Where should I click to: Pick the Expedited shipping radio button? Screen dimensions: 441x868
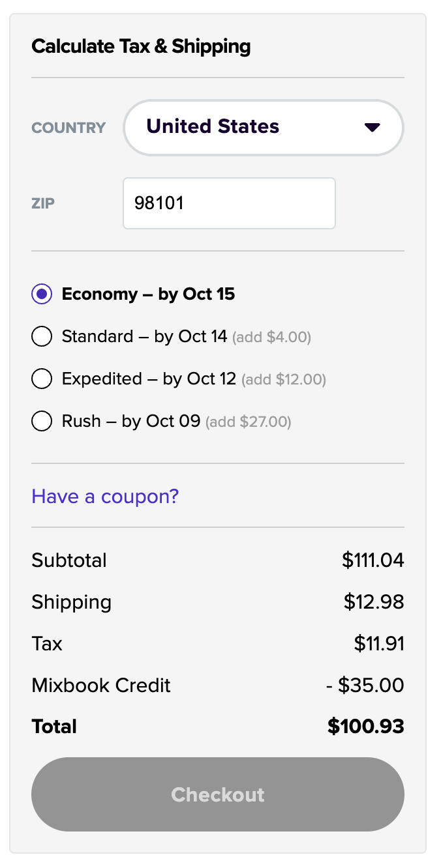(42, 379)
